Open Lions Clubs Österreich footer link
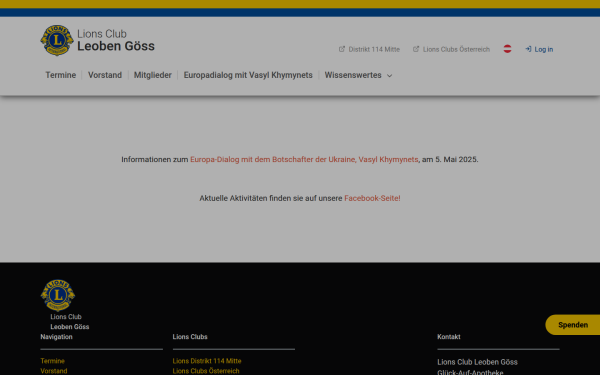600x375 pixels. (206, 371)
